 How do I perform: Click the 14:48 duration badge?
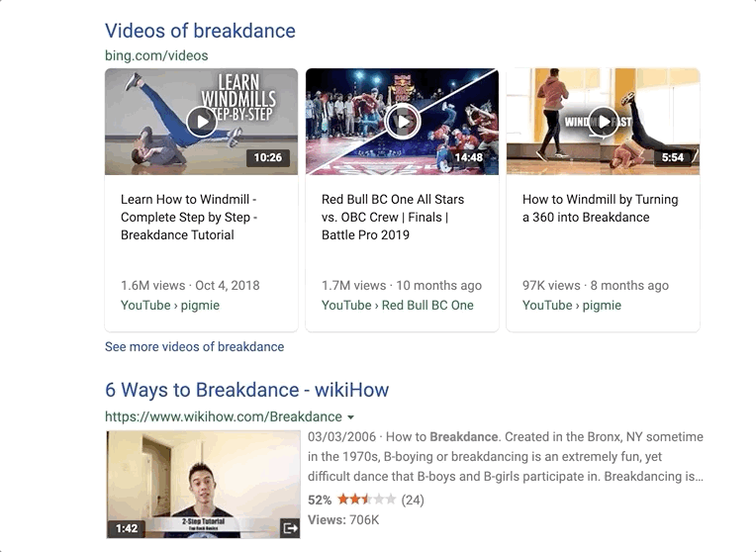[469, 157]
